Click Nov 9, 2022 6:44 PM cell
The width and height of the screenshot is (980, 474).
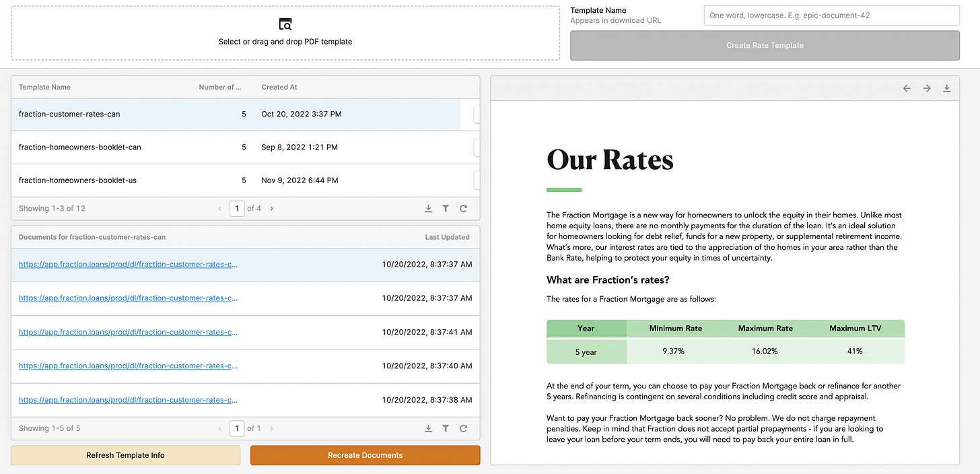(x=300, y=180)
